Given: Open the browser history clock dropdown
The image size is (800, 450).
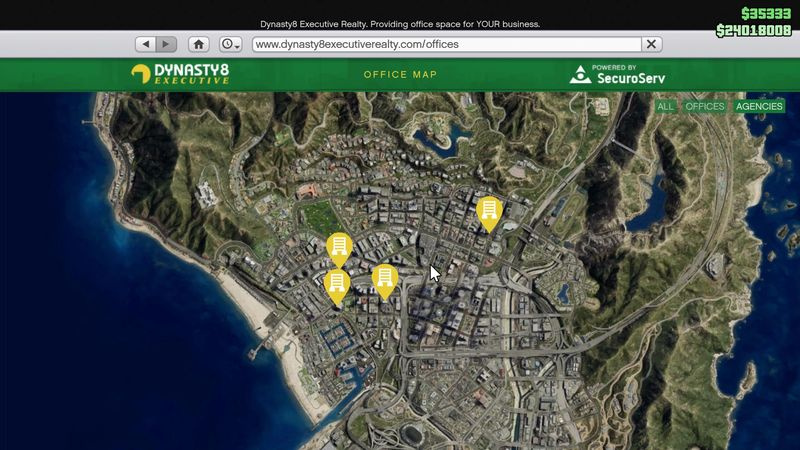Looking at the screenshot, I should tap(231, 44).
